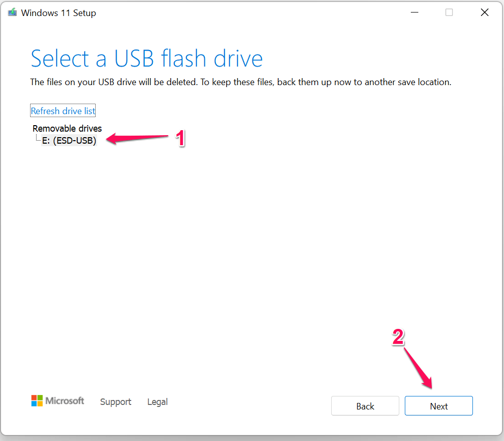Open the Legal link
The image size is (504, 441).
pyautogui.click(x=157, y=402)
